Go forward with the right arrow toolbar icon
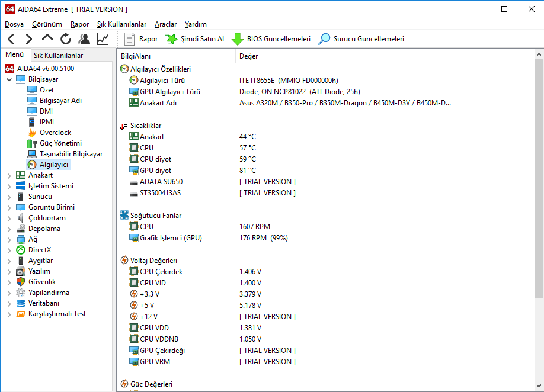Image resolution: width=544 pixels, height=392 pixels. (29, 39)
